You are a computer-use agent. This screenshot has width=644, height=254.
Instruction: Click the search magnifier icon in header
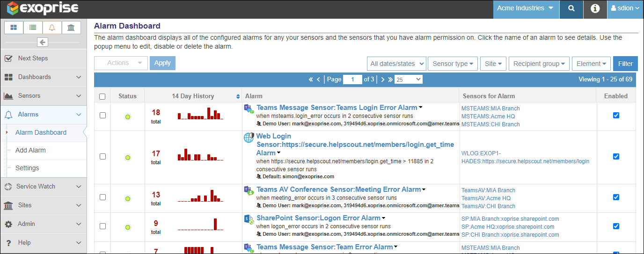click(x=571, y=9)
